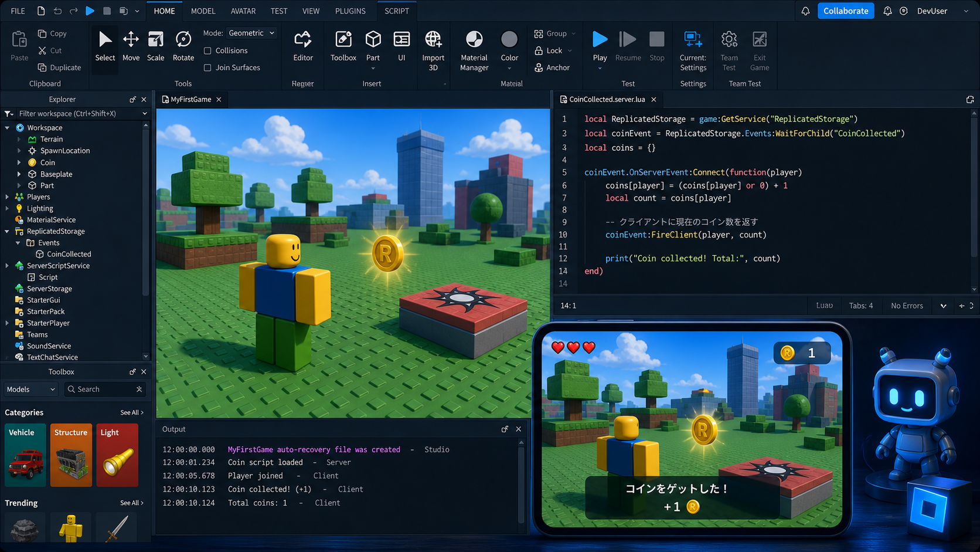This screenshot has height=552, width=980.
Task: Click Cut in the Clipboard group
Action: [50, 51]
